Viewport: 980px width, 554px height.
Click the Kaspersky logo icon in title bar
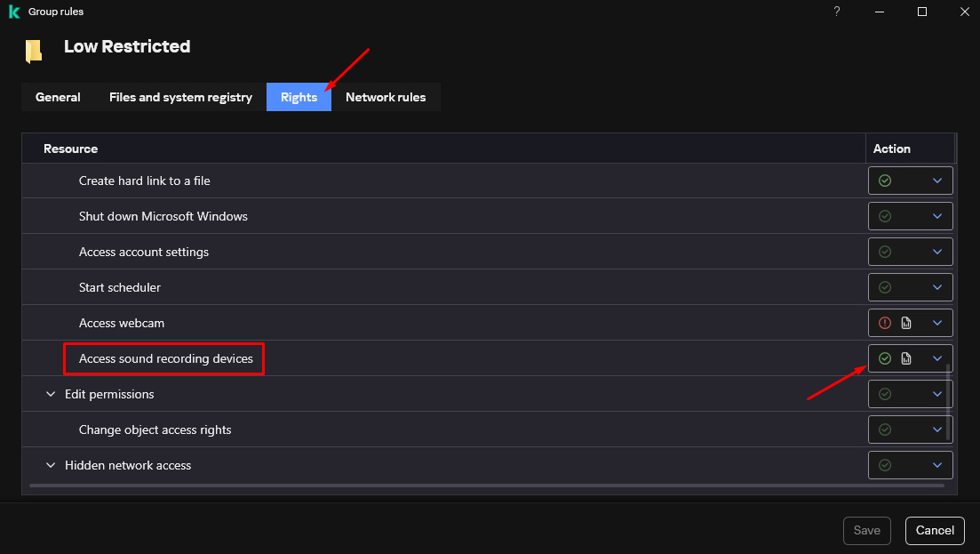tap(14, 12)
